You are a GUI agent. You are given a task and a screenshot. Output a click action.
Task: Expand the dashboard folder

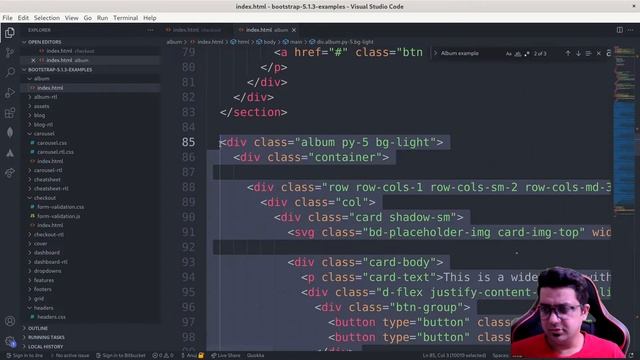coord(47,253)
